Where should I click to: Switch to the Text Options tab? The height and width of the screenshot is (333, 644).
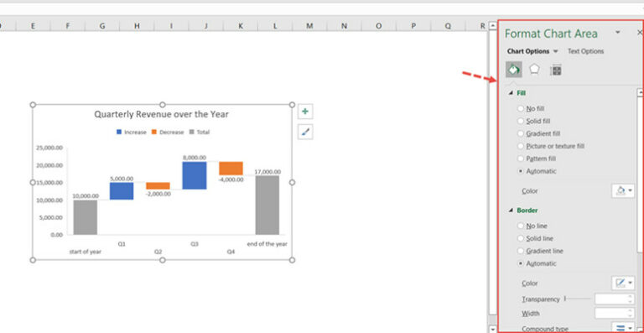585,51
